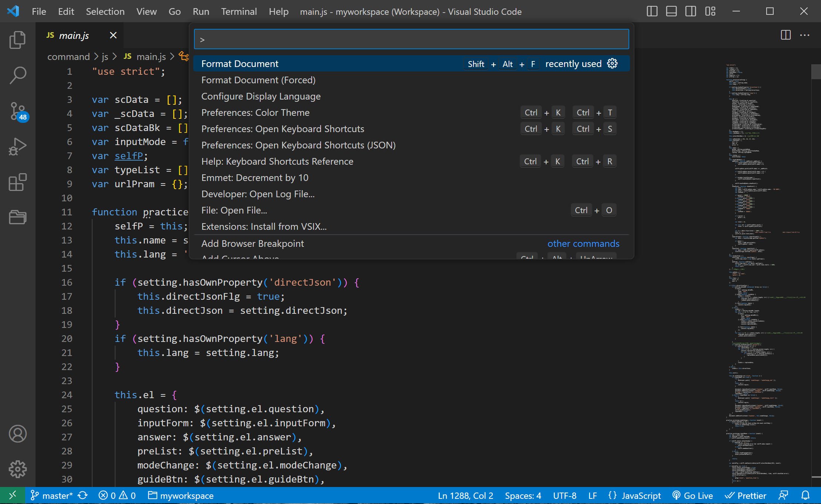
Task: Click the remote window indicator in status bar
Action: click(12, 495)
